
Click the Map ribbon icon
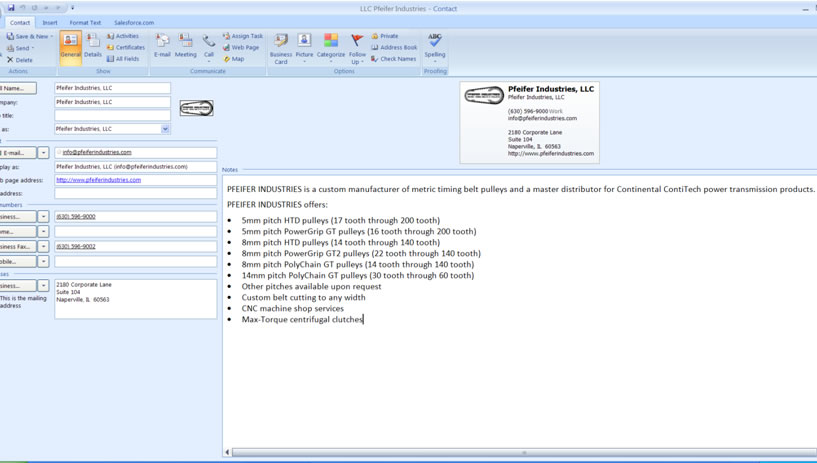226,59
